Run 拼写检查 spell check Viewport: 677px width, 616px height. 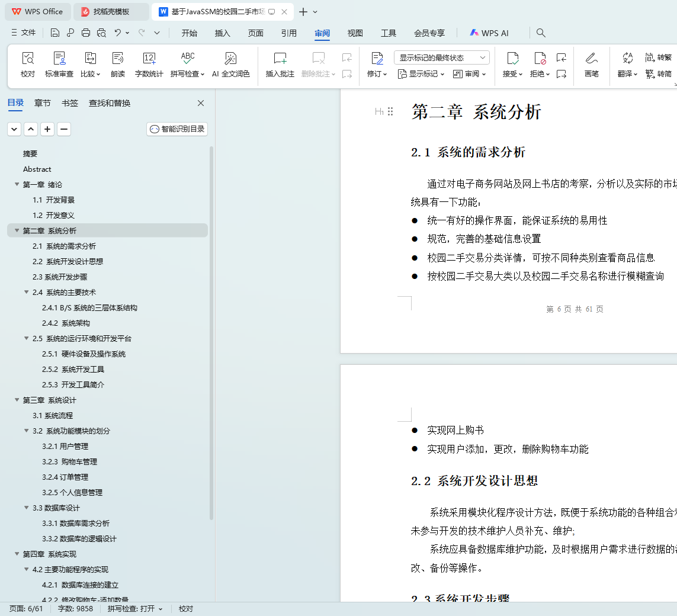point(187,65)
